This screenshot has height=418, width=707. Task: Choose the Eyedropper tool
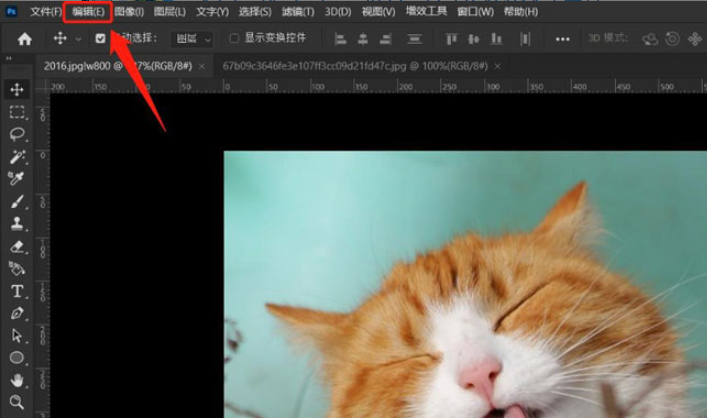(17, 179)
